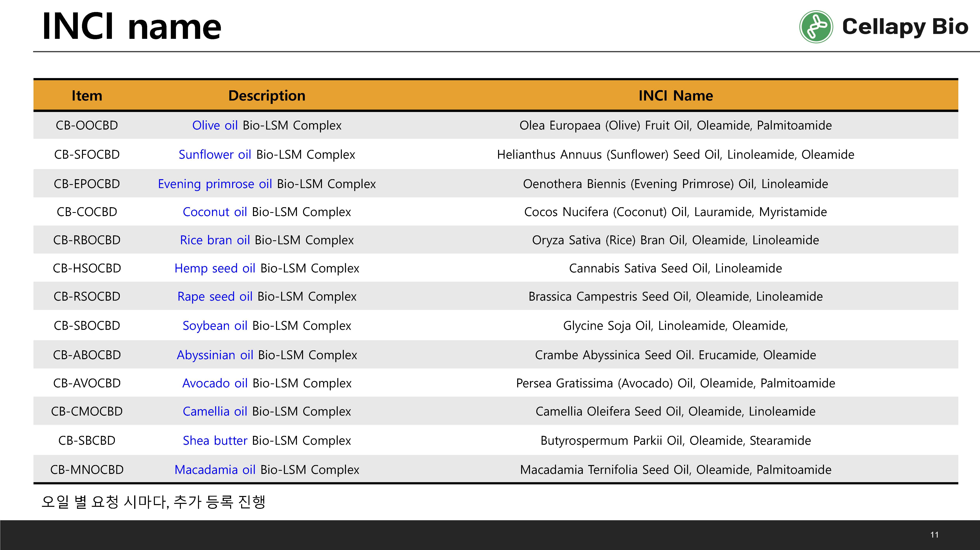
Task: Select the Description column header
Action: tap(267, 96)
